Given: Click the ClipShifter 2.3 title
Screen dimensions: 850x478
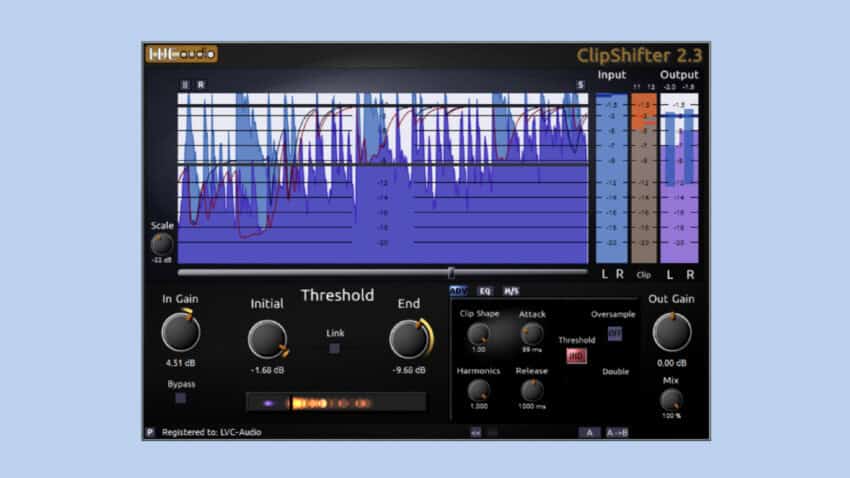Looking at the screenshot, I should (x=639, y=55).
